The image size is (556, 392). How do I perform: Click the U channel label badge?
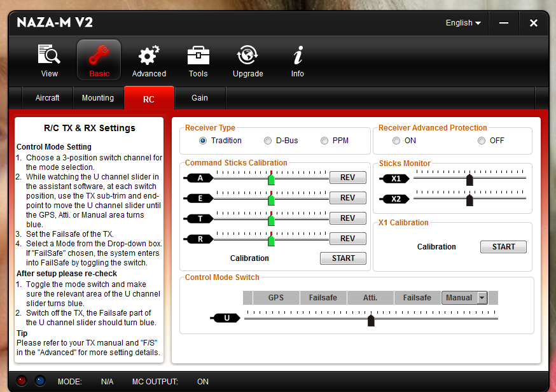point(226,318)
